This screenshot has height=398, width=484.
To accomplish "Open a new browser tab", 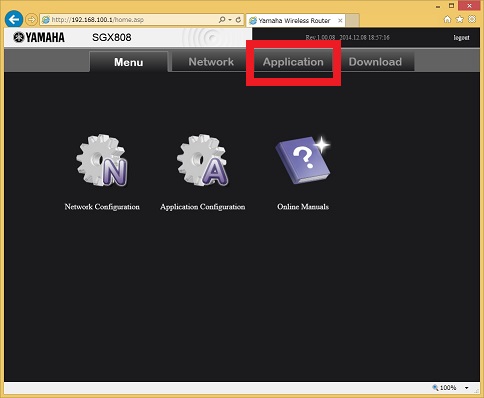I will pyautogui.click(x=352, y=20).
